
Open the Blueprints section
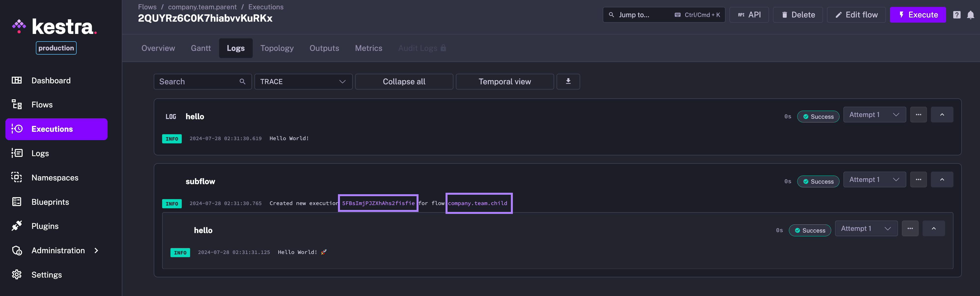[x=50, y=202]
